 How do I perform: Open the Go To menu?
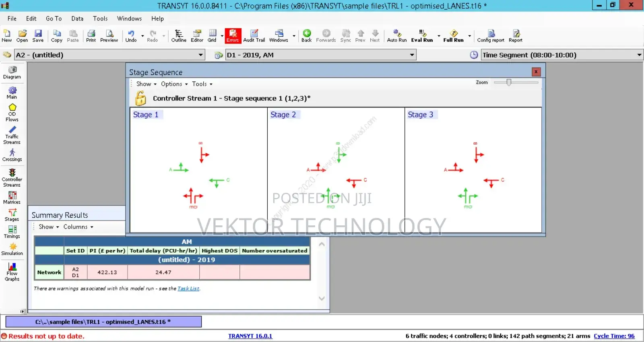(54, 19)
